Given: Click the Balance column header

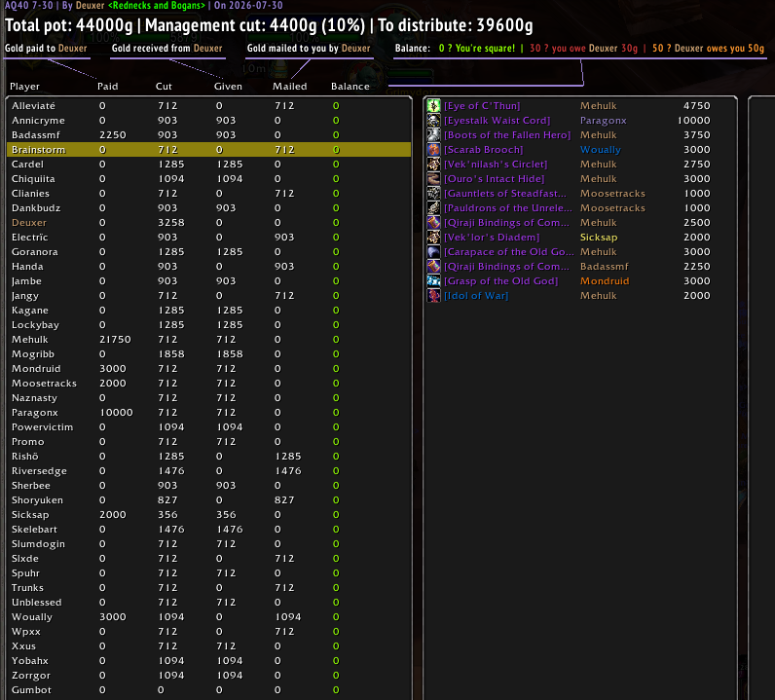Looking at the screenshot, I should (351, 86).
